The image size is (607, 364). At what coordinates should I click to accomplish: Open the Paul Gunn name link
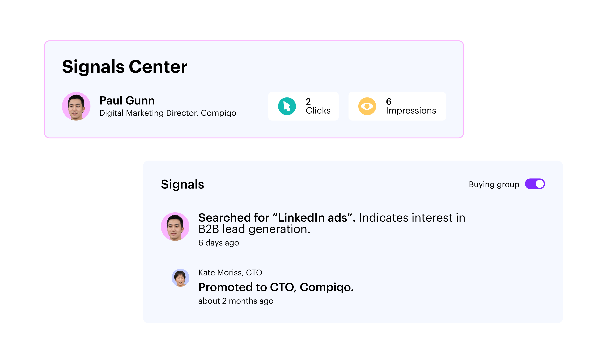pyautogui.click(x=127, y=101)
